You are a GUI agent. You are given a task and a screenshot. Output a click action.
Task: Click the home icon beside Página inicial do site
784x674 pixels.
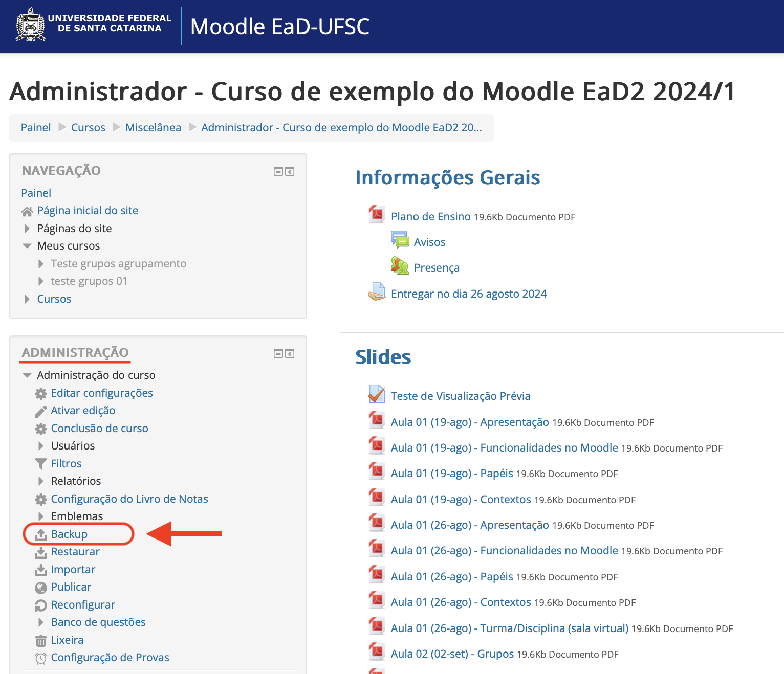coord(27,211)
